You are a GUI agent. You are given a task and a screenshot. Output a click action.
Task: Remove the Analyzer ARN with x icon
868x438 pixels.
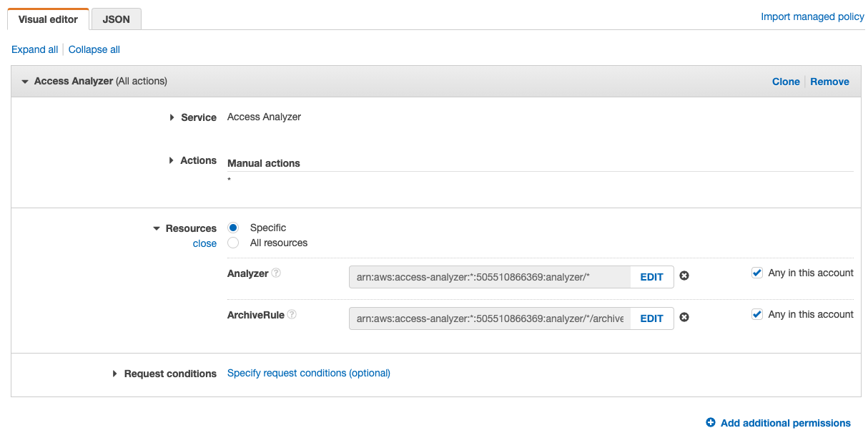[684, 276]
